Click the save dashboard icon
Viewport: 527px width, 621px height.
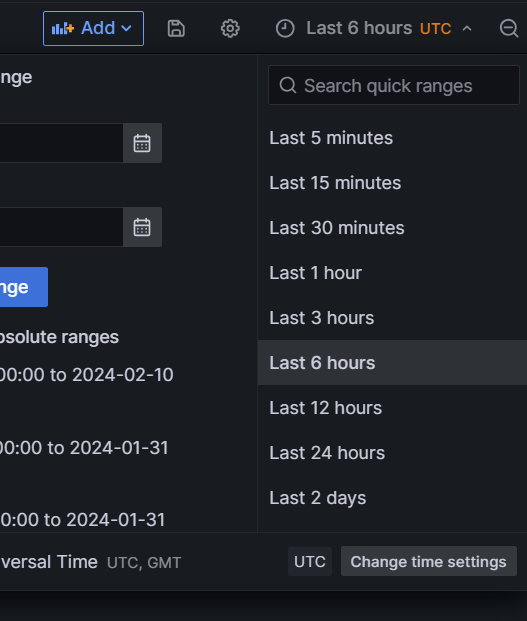click(176, 29)
